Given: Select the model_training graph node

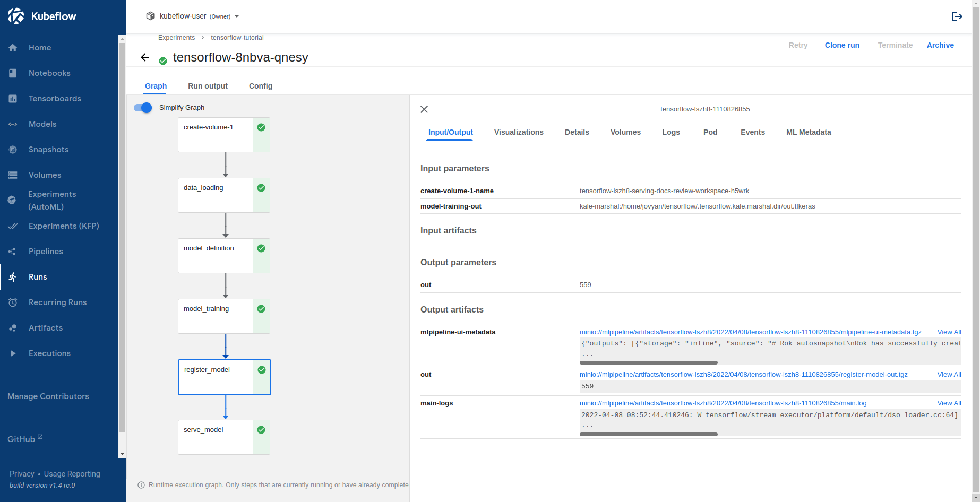Looking at the screenshot, I should pos(224,316).
